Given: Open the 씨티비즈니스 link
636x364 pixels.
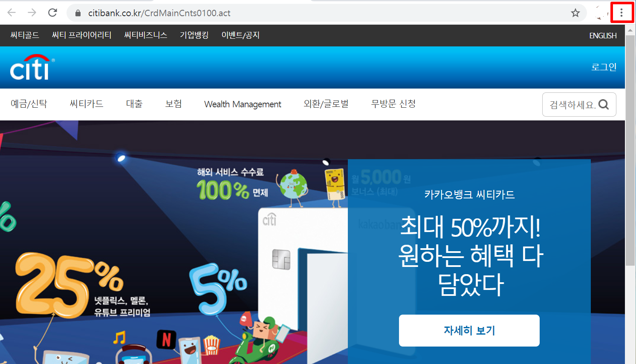Looking at the screenshot, I should (145, 35).
